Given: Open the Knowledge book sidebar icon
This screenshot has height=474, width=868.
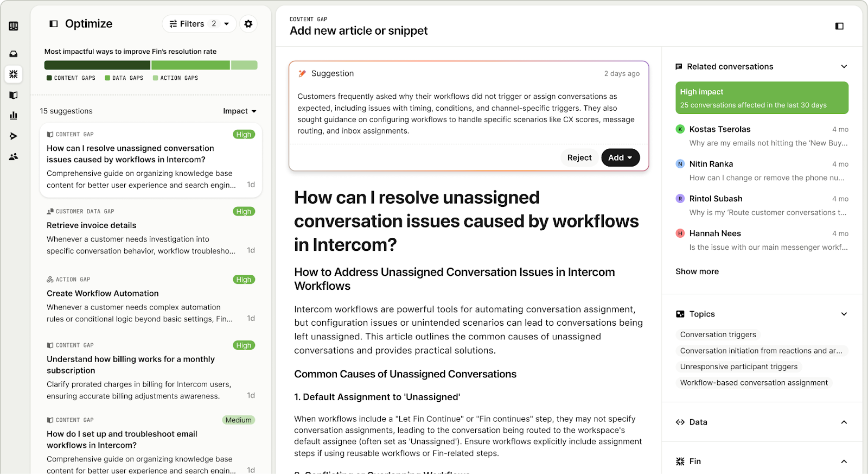Looking at the screenshot, I should pyautogui.click(x=14, y=95).
